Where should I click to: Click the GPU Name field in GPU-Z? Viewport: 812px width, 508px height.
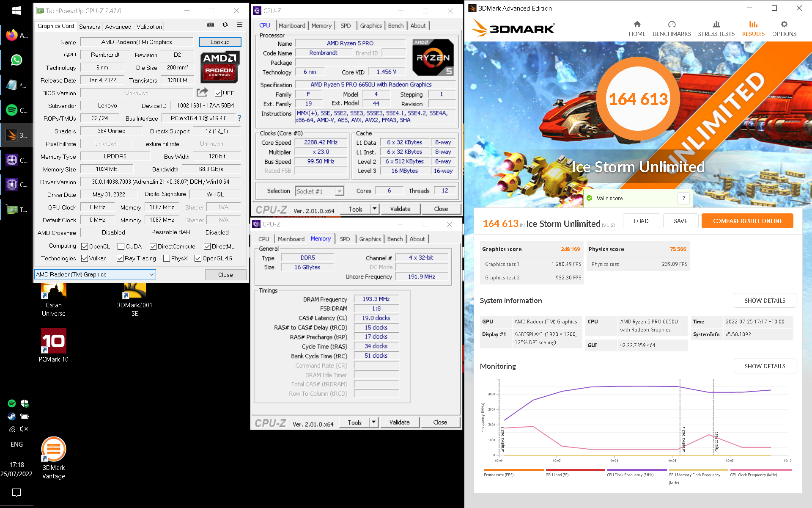[x=137, y=42]
